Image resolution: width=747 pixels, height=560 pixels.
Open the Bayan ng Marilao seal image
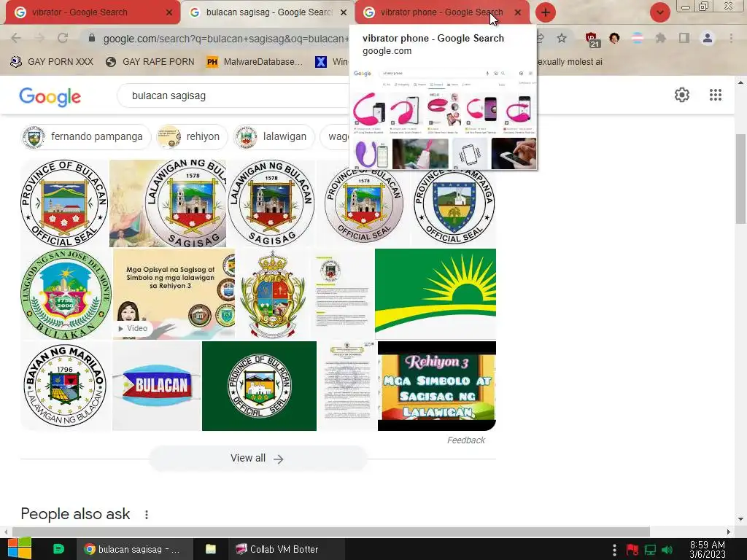click(x=65, y=386)
